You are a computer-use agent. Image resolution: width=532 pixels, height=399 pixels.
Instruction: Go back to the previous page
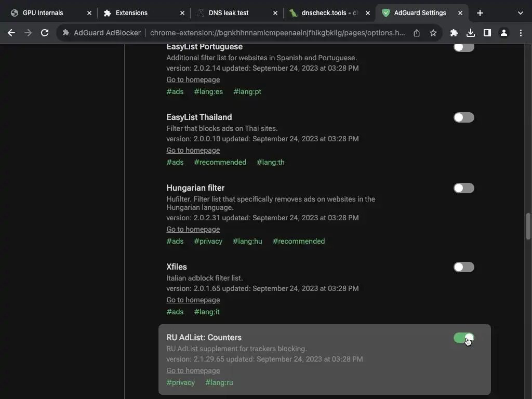(x=11, y=33)
